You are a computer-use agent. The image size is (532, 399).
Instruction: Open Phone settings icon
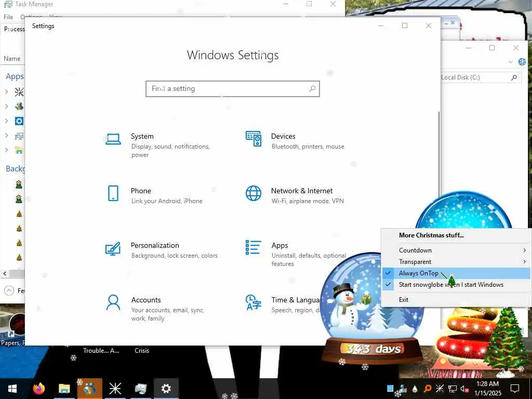click(x=113, y=193)
